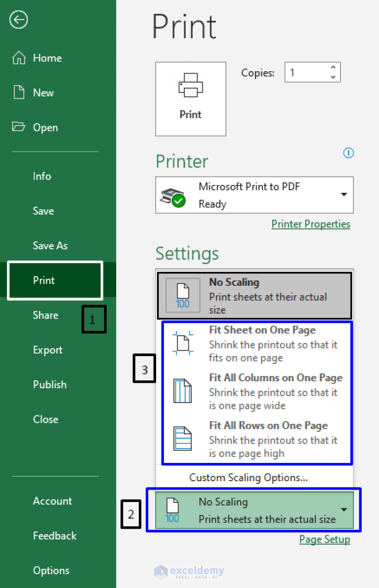379x588 pixels.
Task: Click the Microsoft Print to PDF printer icon
Action: [172, 197]
